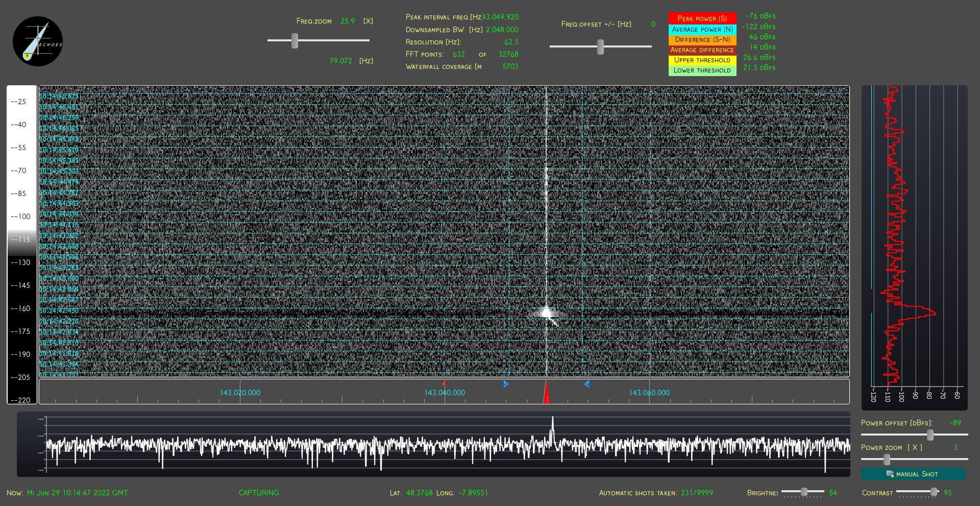Click the --115 level on power scale
Screen dimensions: 980x506
[x=21, y=239]
